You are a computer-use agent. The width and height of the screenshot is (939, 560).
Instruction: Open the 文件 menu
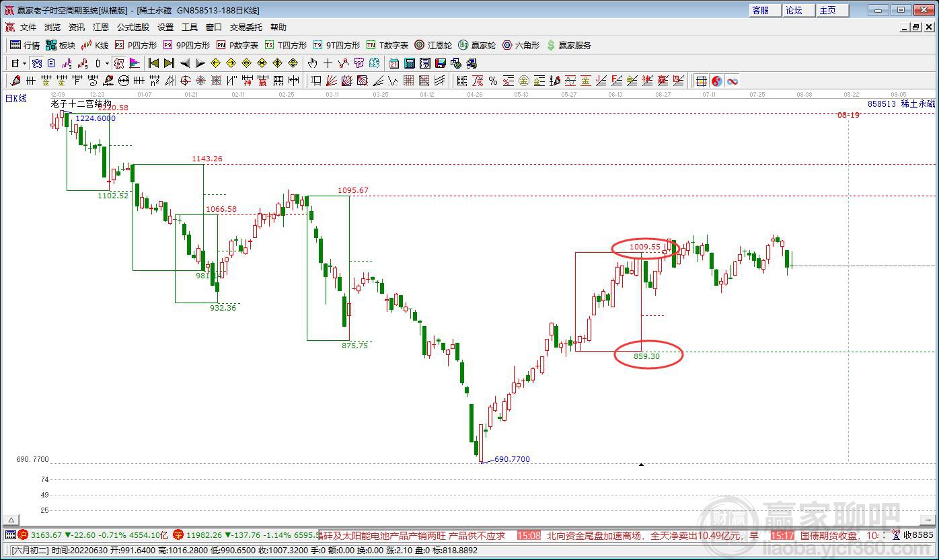(28, 28)
